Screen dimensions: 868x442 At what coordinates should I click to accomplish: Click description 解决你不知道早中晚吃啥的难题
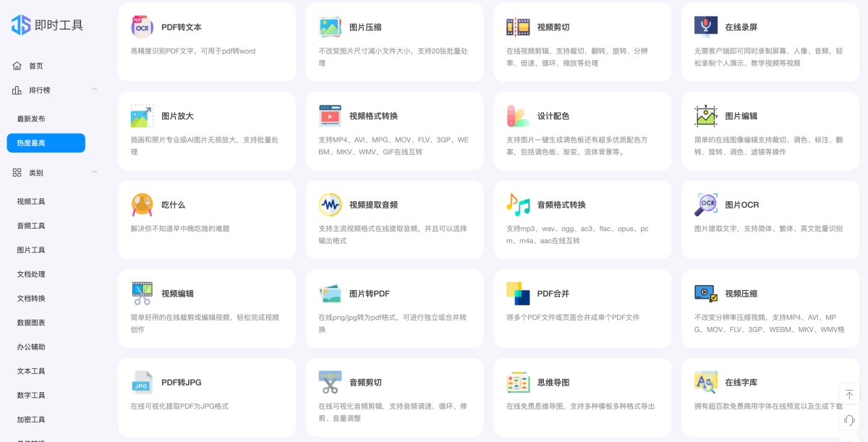pyautogui.click(x=180, y=229)
